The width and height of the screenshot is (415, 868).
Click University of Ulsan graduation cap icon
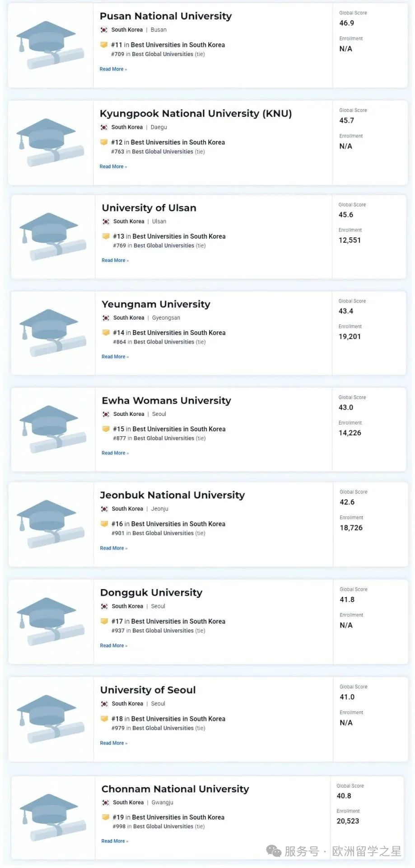(x=52, y=236)
